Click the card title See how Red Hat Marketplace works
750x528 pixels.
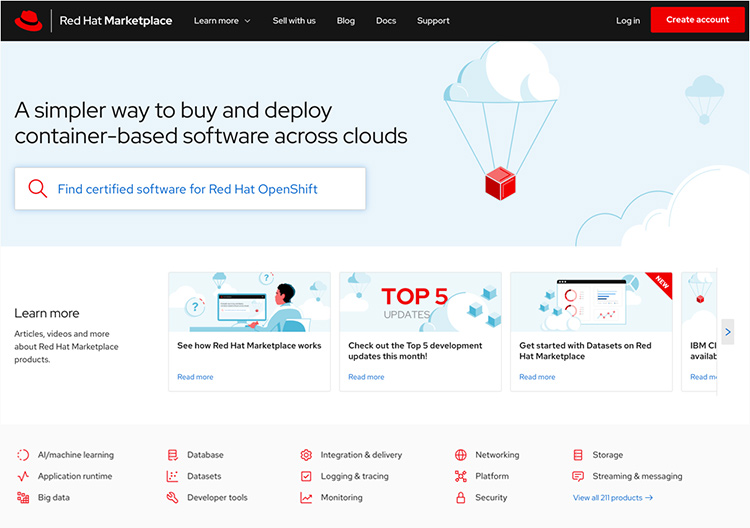coord(249,345)
